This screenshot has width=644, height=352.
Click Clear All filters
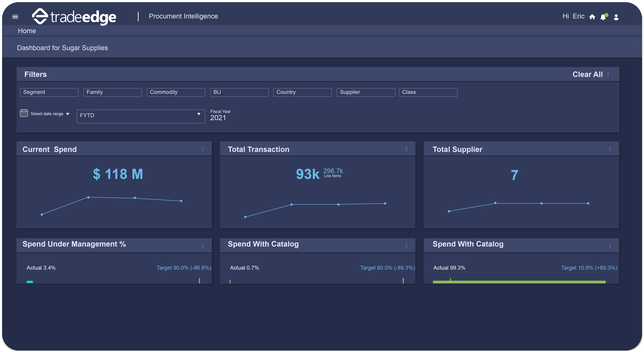[588, 74]
